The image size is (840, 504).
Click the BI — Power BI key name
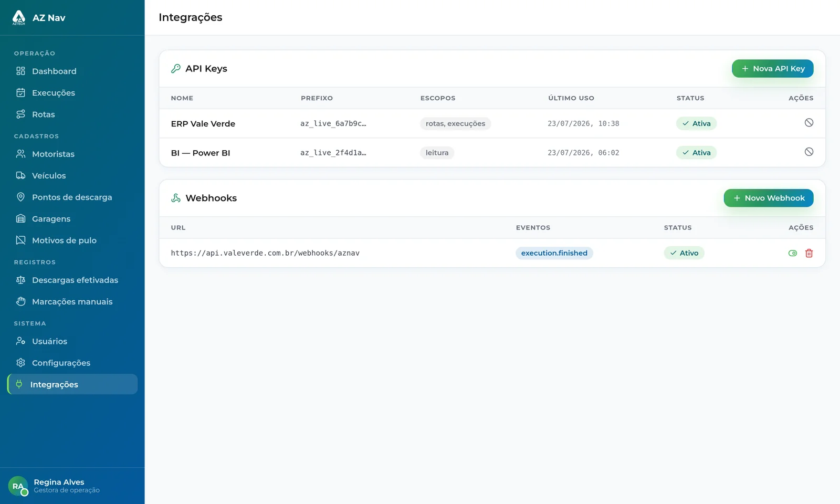point(201,153)
